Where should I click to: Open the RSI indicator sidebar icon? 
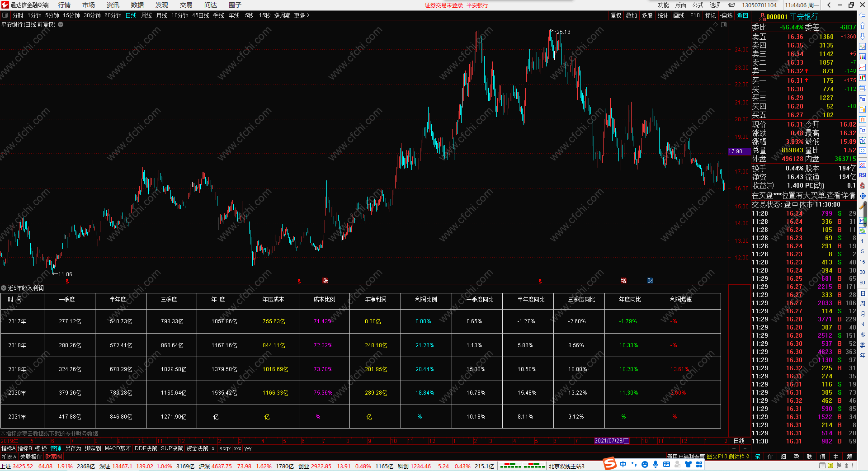(x=863, y=175)
